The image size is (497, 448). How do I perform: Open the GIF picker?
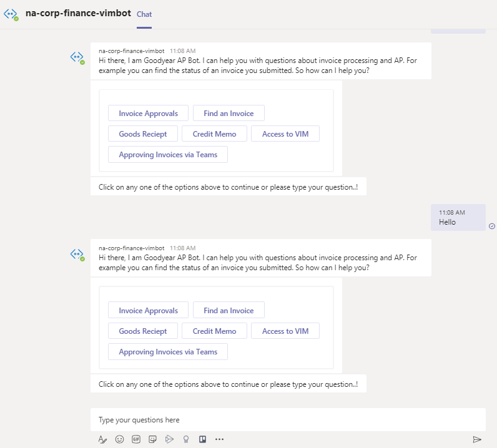(136, 439)
